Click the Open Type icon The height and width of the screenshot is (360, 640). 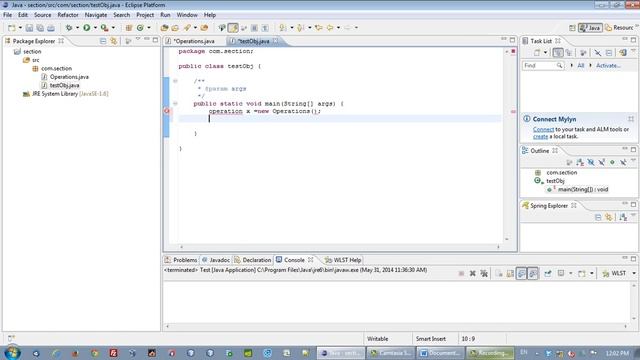[x=164, y=28]
